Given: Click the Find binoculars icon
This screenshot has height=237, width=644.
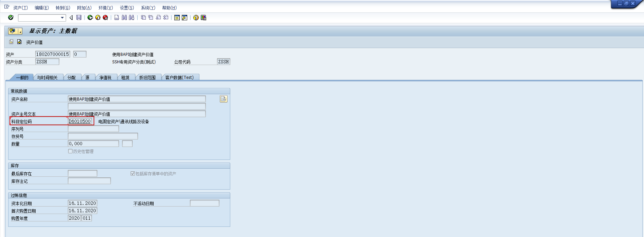Looking at the screenshot, I should click(x=124, y=18).
